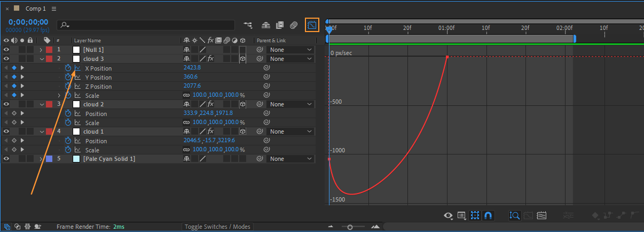Click the X Position stopwatch icon
Viewport: 644px width, 232px height.
[x=68, y=68]
